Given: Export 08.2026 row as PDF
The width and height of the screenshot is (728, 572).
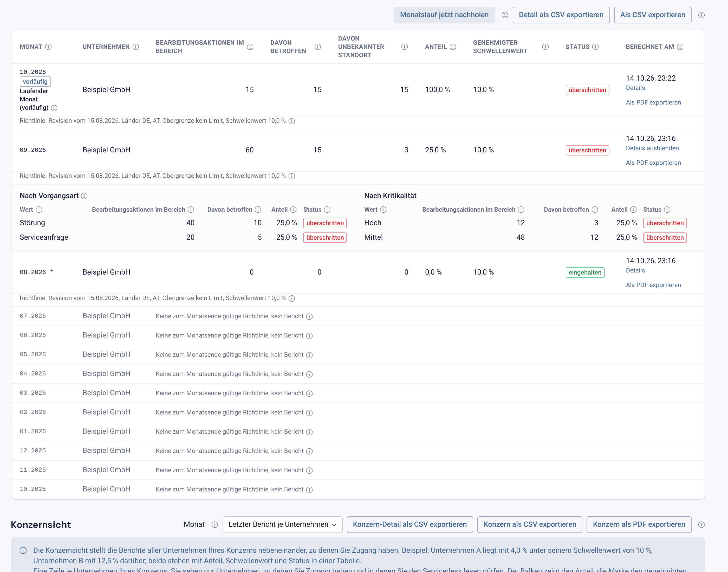Looking at the screenshot, I should pos(653,285).
